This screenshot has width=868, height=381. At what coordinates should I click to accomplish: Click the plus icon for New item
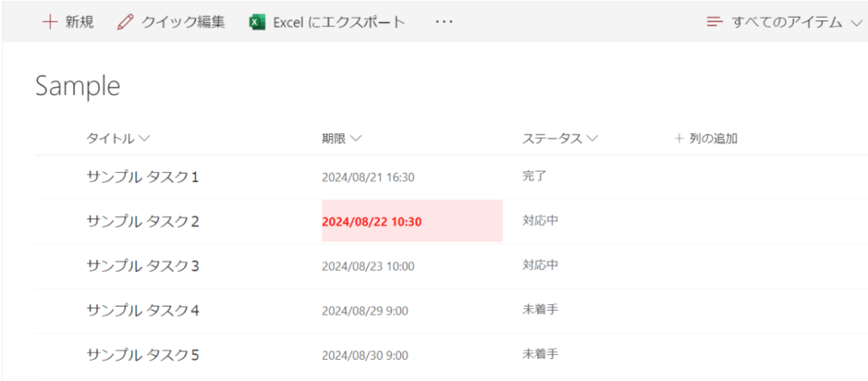click(x=50, y=22)
